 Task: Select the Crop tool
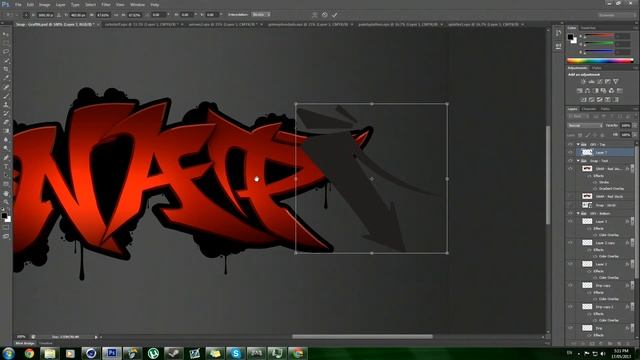[x=6, y=69]
